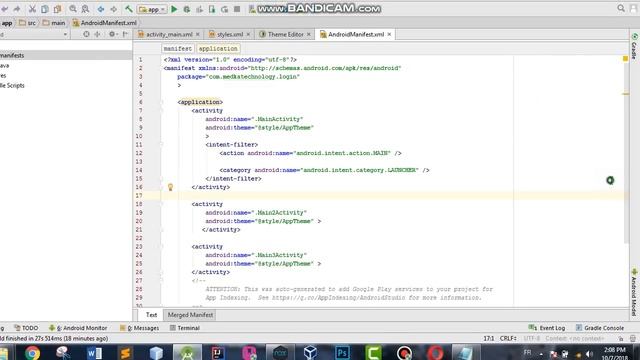Viewport: 640px width, 360px height.
Task: Stop execution with square stop icon
Action: [x=237, y=9]
